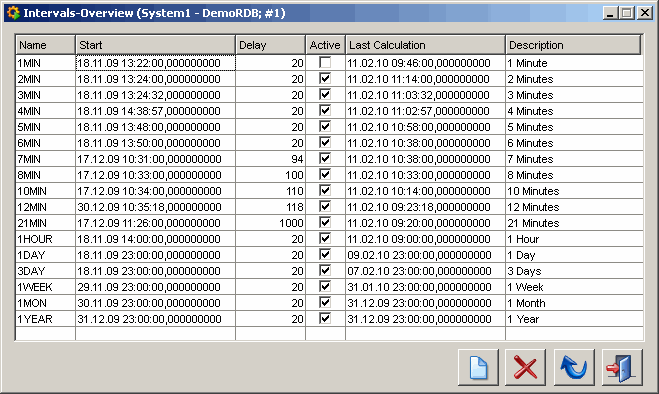Disable the Active checkbox for 21MIN
The image size is (659, 394).
click(x=325, y=222)
